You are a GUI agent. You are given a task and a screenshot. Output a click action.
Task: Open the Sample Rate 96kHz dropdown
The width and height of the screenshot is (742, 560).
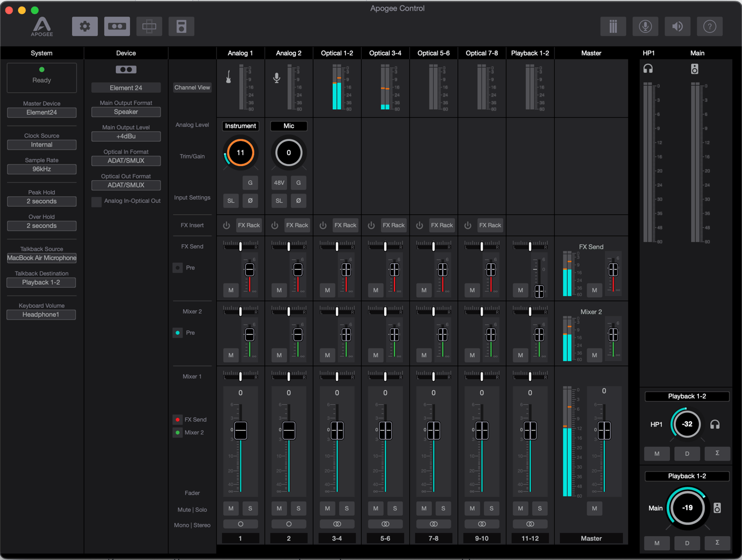tap(42, 169)
